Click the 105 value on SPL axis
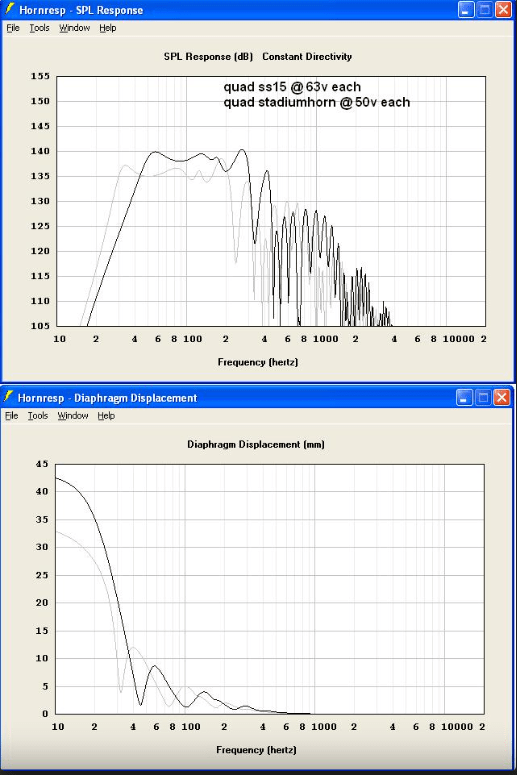The image size is (517, 775). pyautogui.click(x=40, y=326)
